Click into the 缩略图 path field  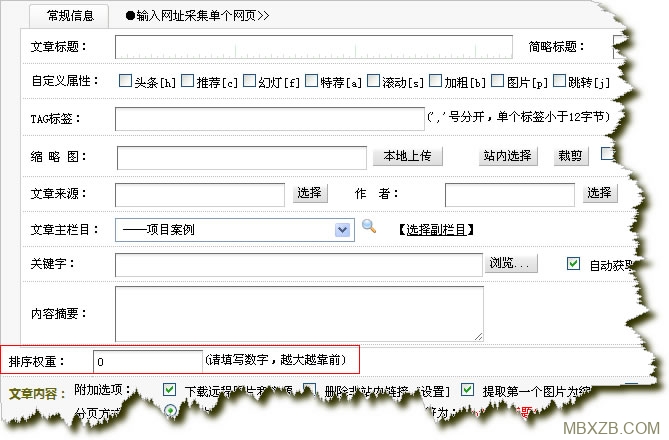click(242, 158)
